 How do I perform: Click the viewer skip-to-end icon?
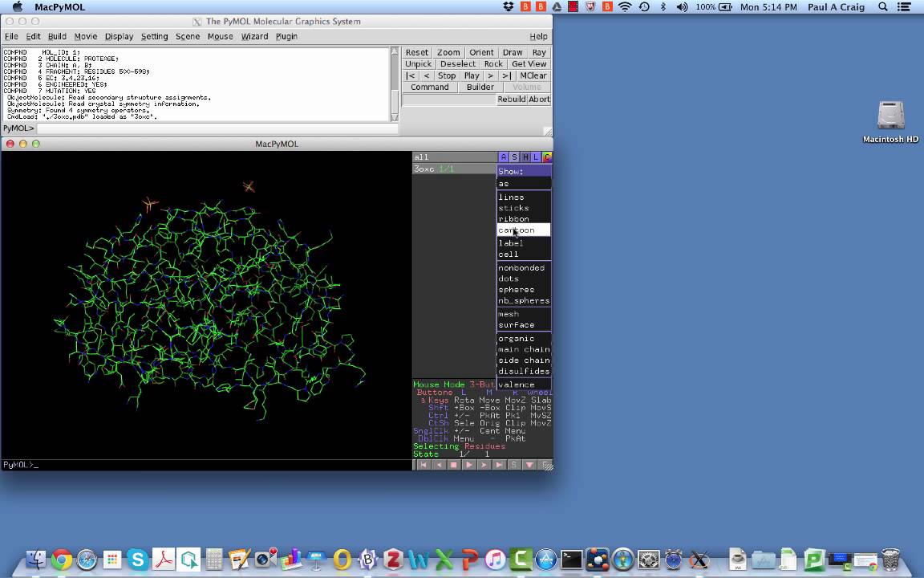[499, 465]
